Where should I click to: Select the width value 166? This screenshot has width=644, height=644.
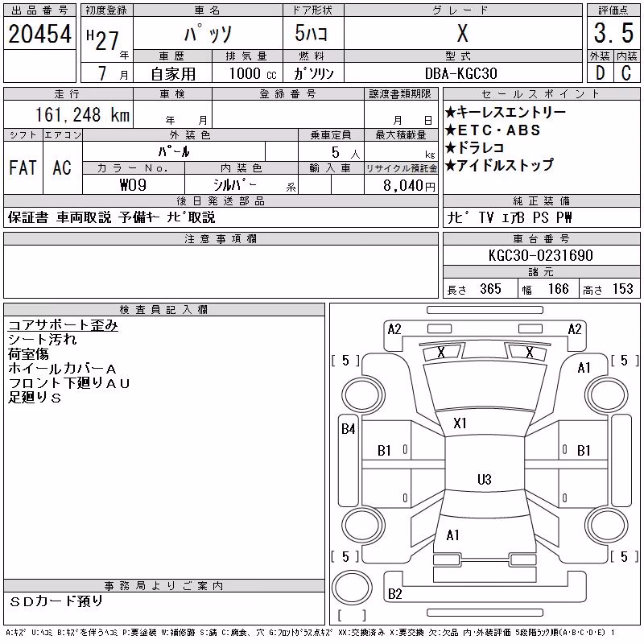click(559, 289)
